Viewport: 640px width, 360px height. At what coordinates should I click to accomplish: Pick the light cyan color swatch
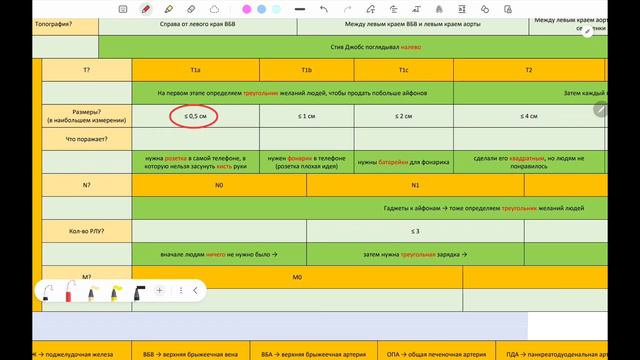coord(277,9)
